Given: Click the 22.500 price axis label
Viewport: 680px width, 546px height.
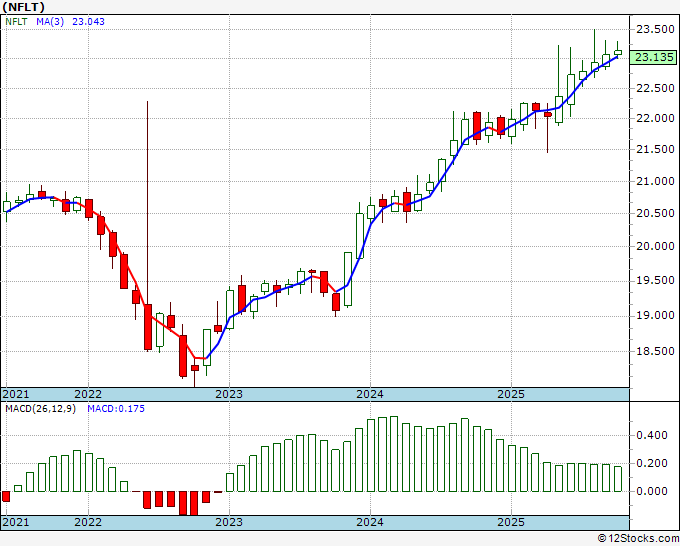Looking at the screenshot, I should (x=655, y=88).
